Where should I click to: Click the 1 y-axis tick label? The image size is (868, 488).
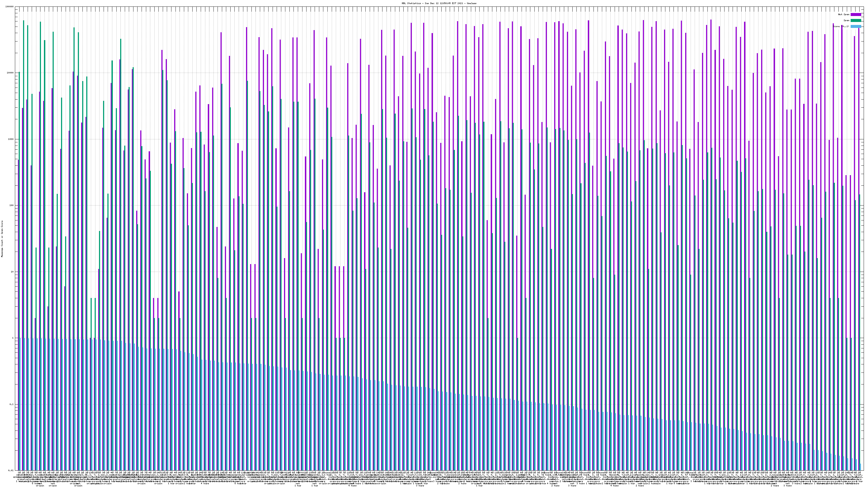(13, 338)
